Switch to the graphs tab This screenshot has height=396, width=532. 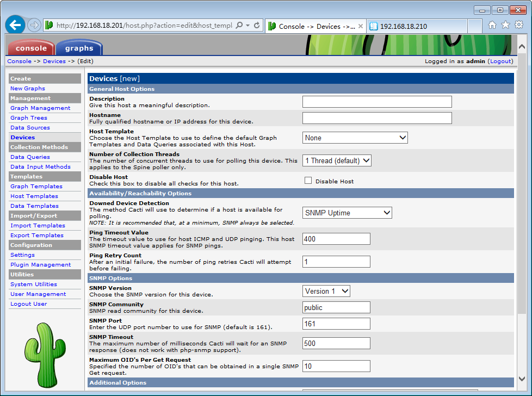tap(79, 47)
